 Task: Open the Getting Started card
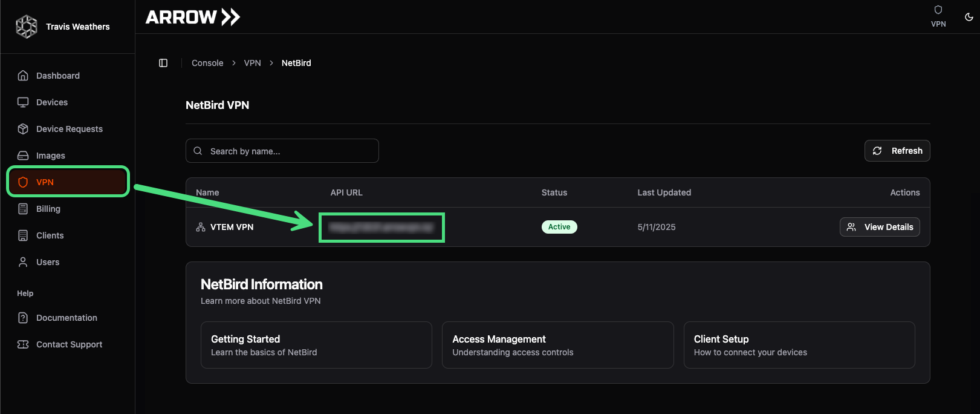click(x=316, y=345)
